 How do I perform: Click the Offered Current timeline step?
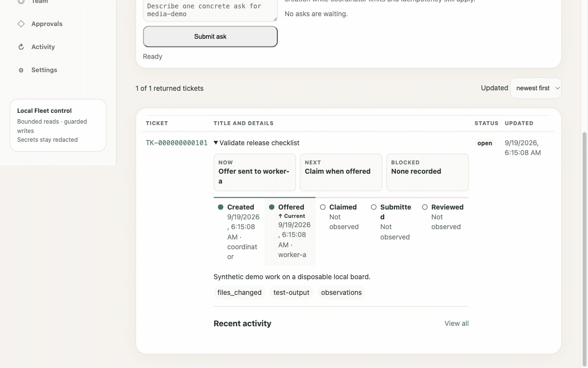point(290,232)
